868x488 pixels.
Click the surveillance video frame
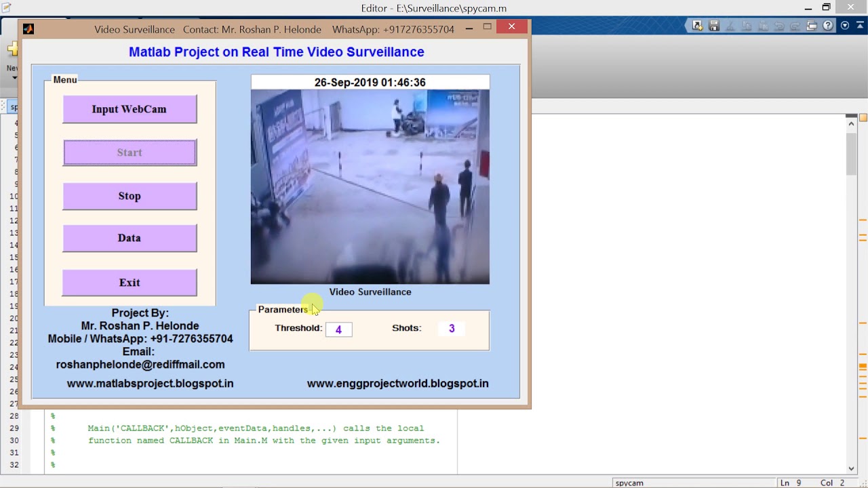370,186
